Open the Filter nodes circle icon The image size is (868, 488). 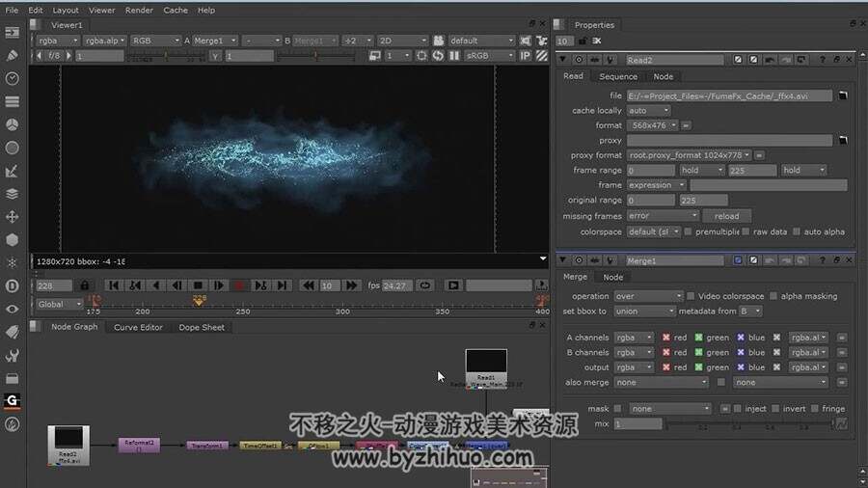(x=13, y=148)
